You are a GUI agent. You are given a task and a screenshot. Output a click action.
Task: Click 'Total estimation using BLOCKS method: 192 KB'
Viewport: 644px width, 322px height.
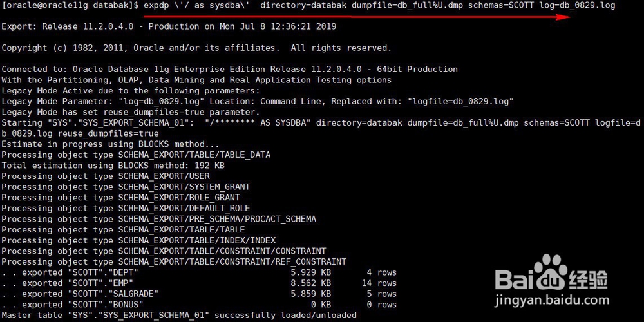click(113, 166)
